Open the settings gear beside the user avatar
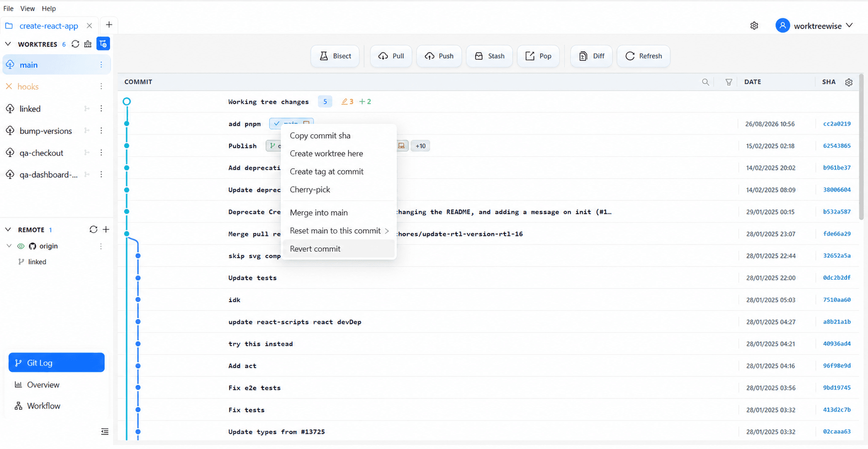868x449 pixels. [754, 26]
